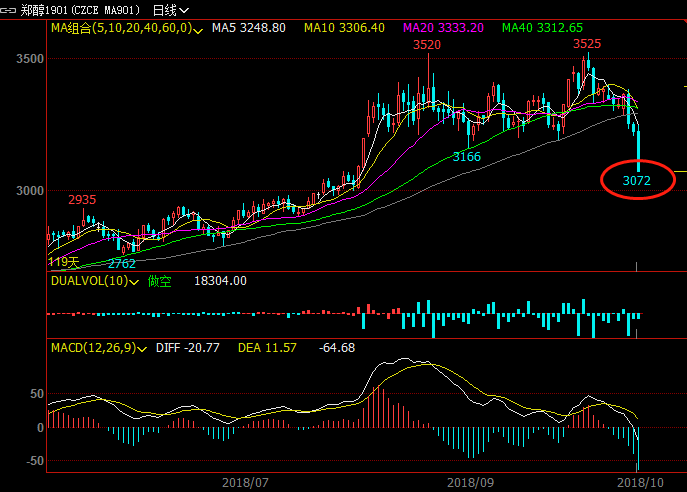Expand the MACD(12,26,9) indicator dropdown
Image resolution: width=687 pixels, height=492 pixels.
(x=141, y=348)
